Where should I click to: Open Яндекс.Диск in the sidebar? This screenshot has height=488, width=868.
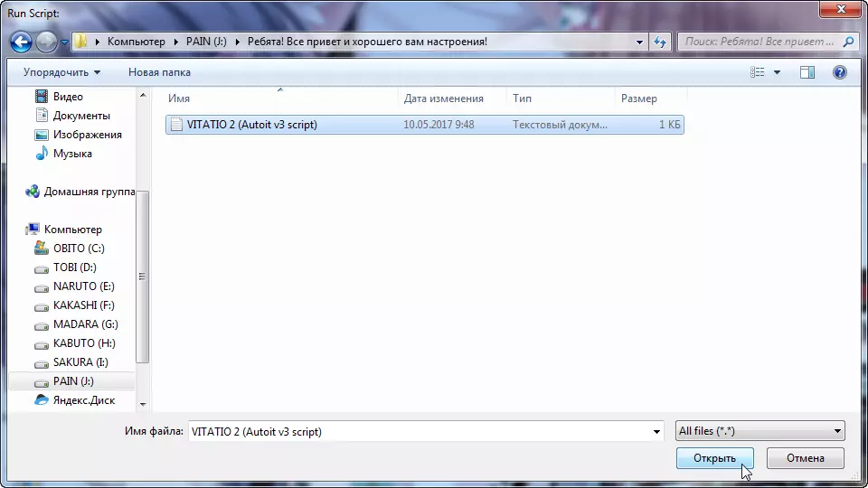coord(83,400)
